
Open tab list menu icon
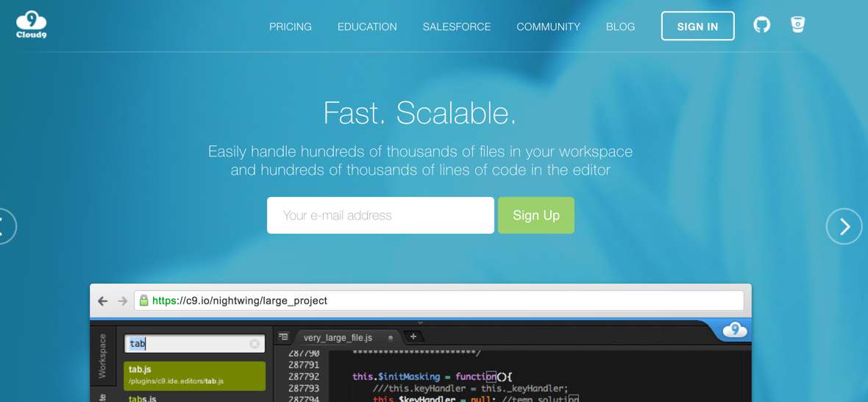pyautogui.click(x=283, y=336)
